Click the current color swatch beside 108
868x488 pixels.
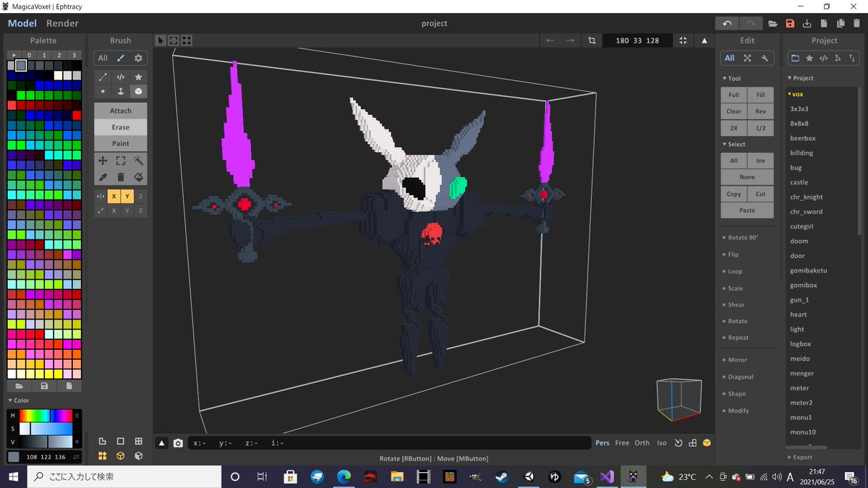click(x=14, y=457)
